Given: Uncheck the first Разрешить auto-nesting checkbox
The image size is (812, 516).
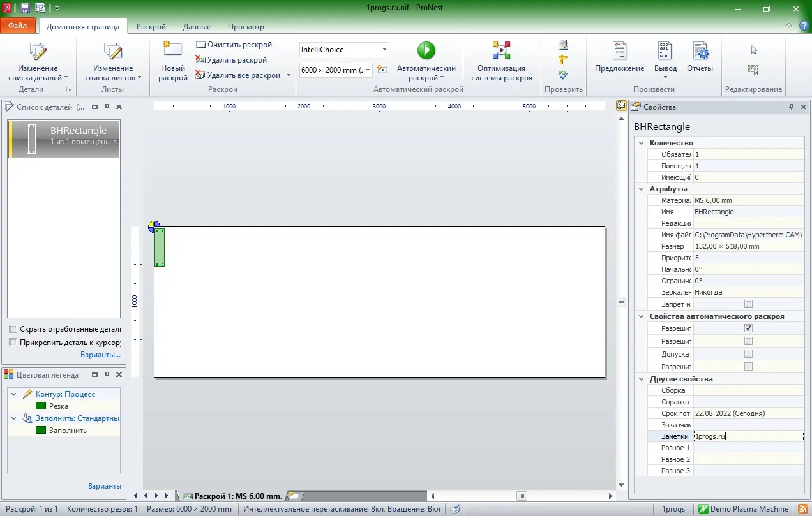Looking at the screenshot, I should [748, 328].
